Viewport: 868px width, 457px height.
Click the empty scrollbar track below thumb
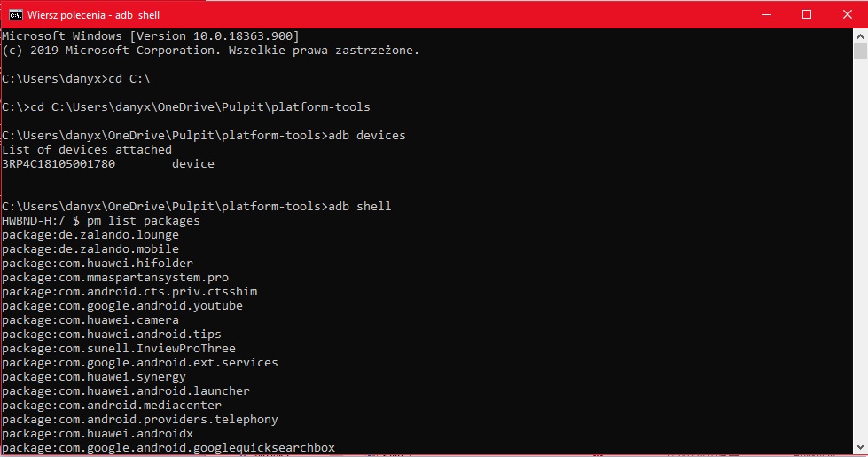coord(860,249)
